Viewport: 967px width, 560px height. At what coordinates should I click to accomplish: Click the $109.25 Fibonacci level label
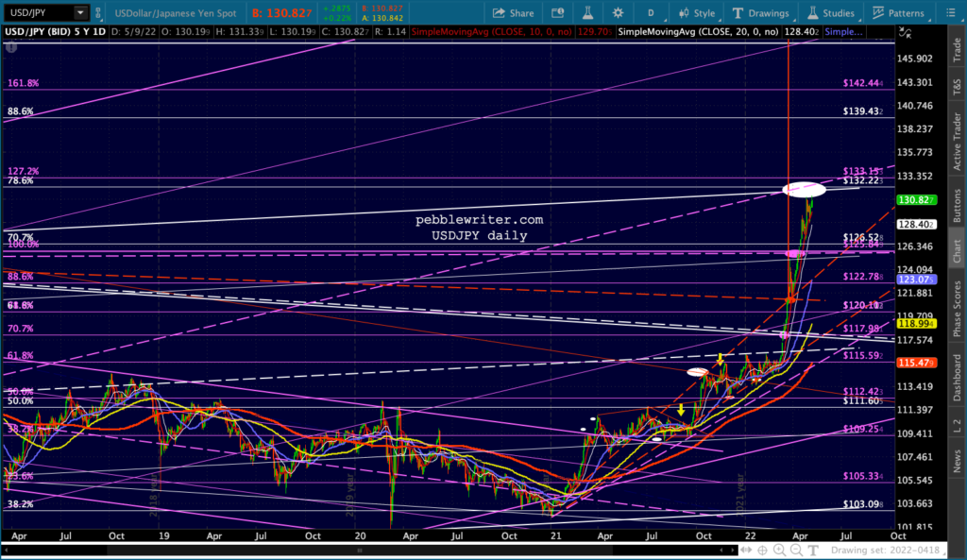pyautogui.click(x=863, y=429)
